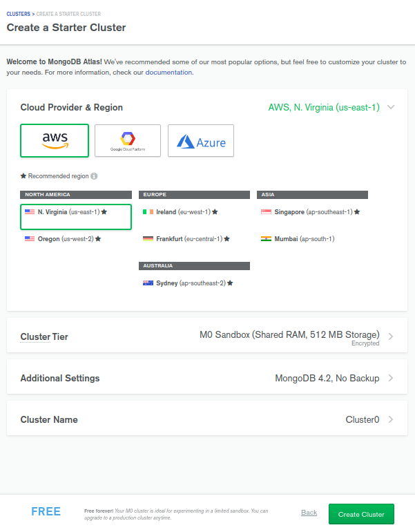Click the star next to N. Virginia
Image resolution: width=415 pixels, height=532 pixels.
coord(104,211)
